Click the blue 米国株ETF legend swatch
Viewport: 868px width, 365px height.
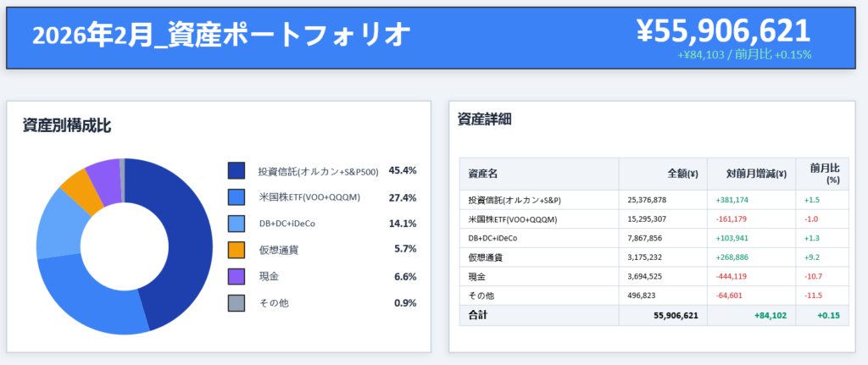click(x=236, y=197)
